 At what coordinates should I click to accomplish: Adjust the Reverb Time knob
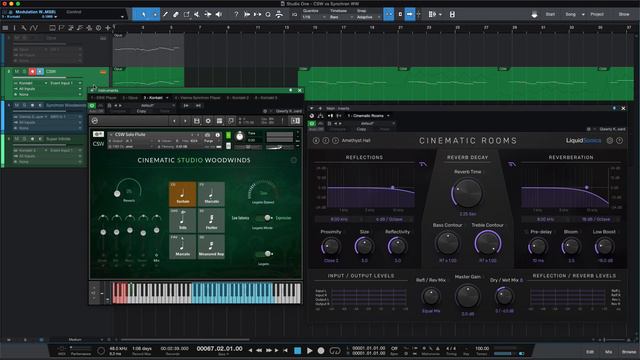click(467, 193)
